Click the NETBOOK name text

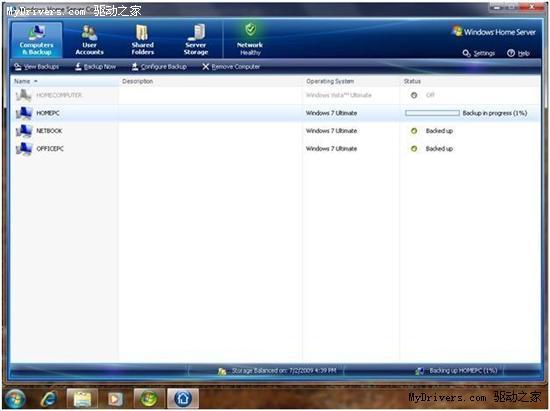(x=49, y=131)
